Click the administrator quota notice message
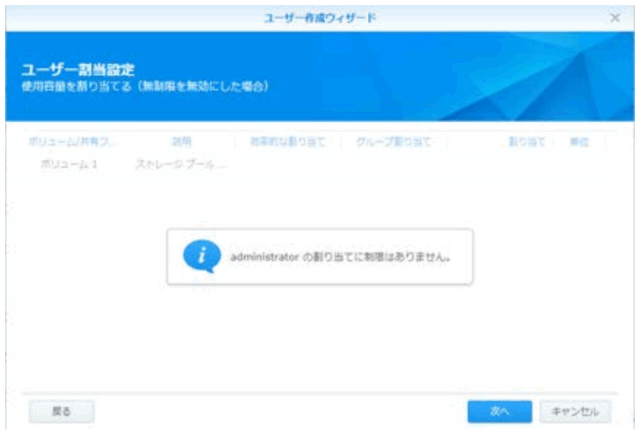Viewport: 640px width, 441px height. (x=339, y=256)
